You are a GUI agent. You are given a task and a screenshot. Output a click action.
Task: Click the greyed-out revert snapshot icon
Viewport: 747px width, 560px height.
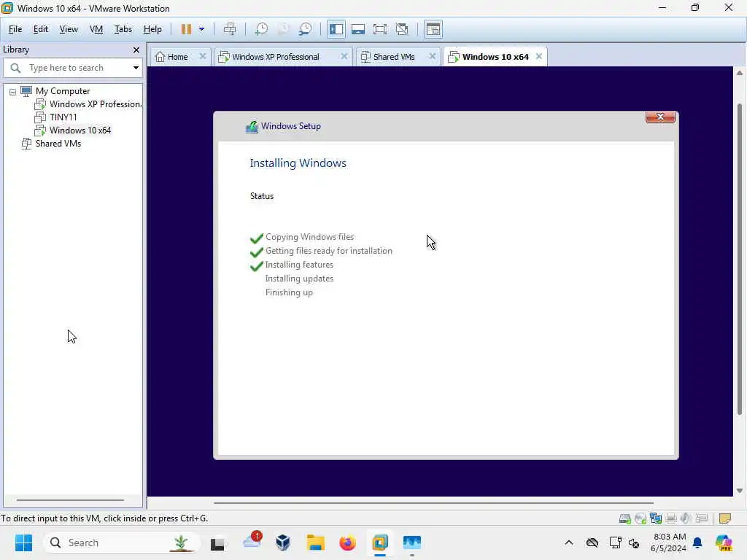point(284,29)
